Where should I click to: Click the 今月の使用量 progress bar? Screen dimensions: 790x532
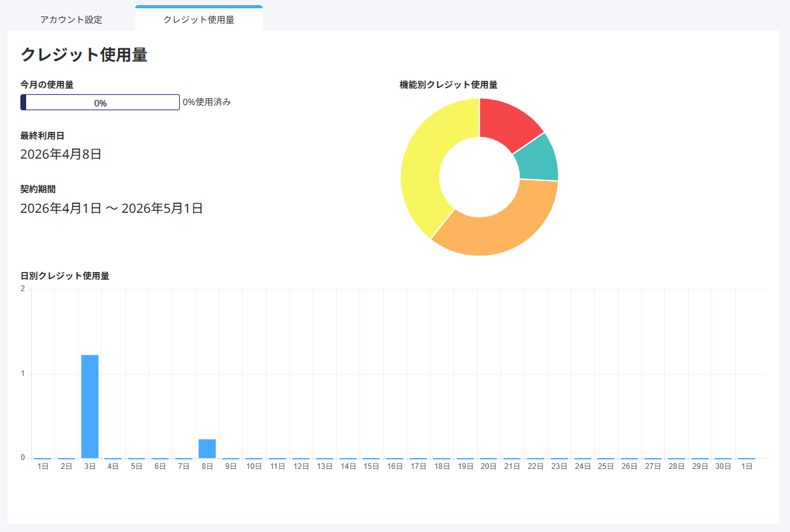point(100,103)
